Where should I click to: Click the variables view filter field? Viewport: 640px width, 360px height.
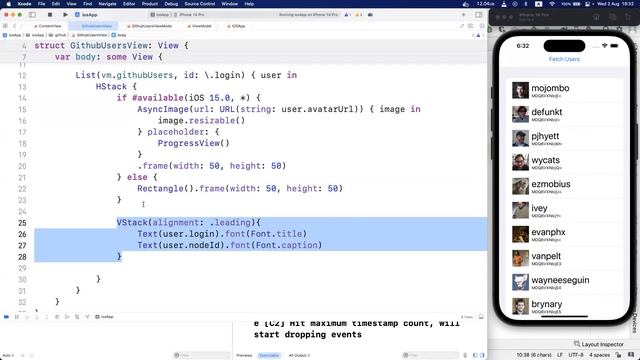(x=202, y=355)
